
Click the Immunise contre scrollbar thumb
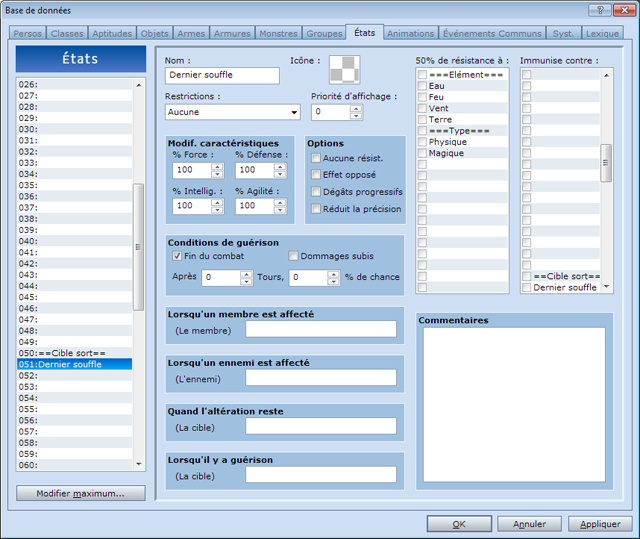coord(607,163)
